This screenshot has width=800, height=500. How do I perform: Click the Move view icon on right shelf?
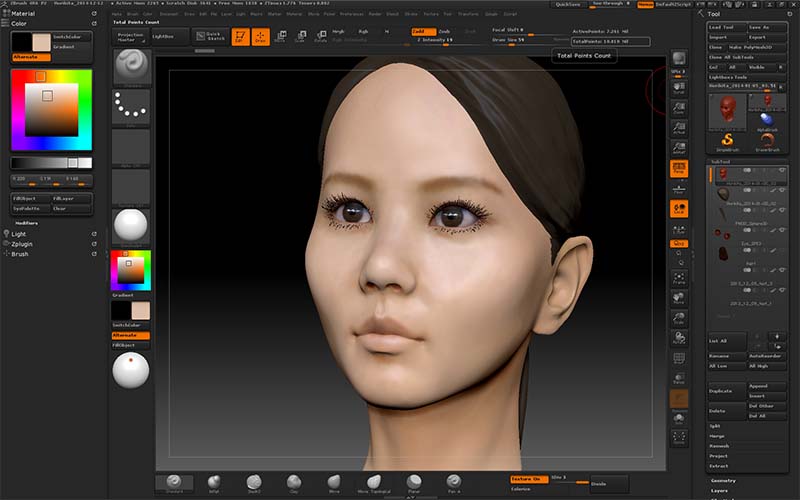coord(679,298)
